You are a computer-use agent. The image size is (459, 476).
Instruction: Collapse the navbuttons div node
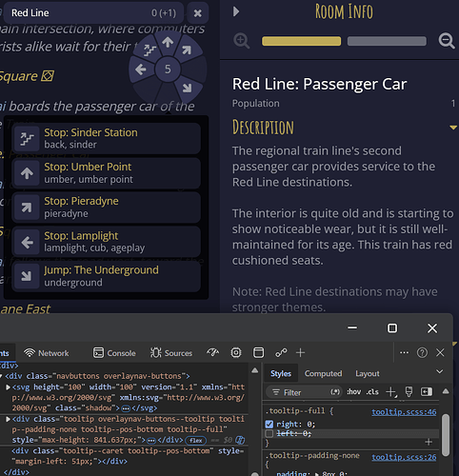coord(1,376)
